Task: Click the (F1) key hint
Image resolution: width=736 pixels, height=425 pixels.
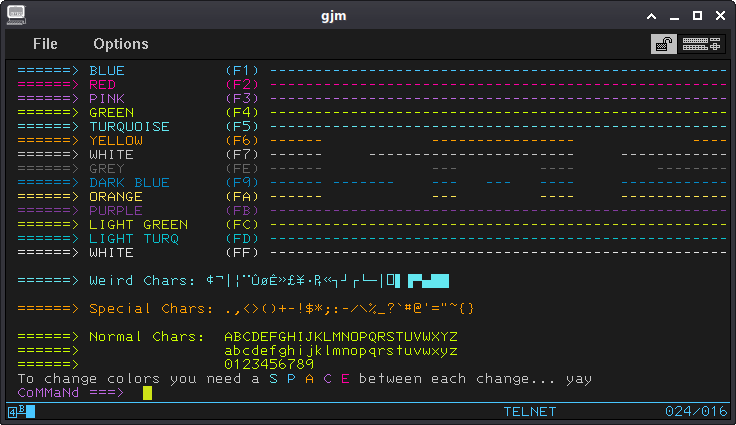Action: [x=242, y=70]
